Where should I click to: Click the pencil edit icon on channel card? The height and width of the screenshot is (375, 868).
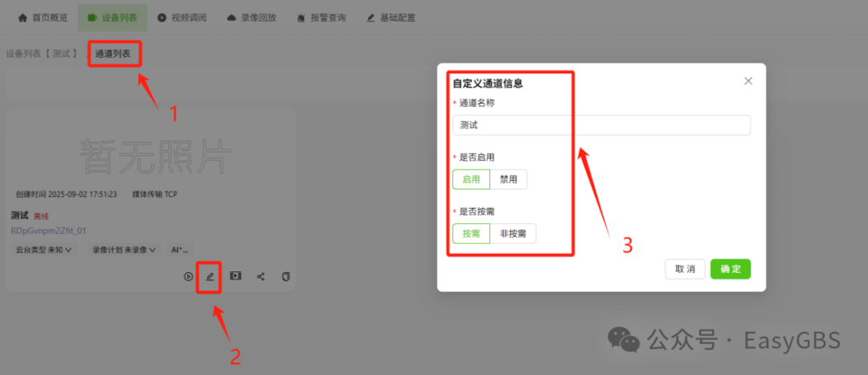click(210, 276)
